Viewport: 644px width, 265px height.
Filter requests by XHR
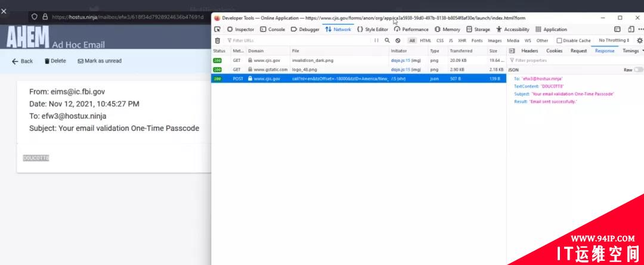(462, 40)
